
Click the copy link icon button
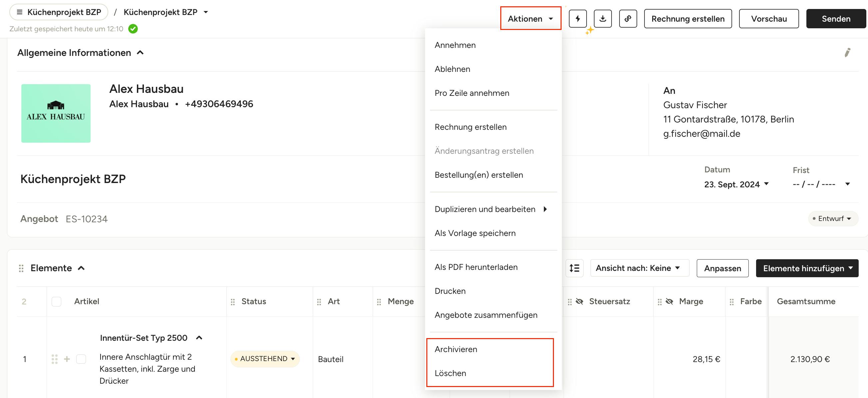click(628, 19)
